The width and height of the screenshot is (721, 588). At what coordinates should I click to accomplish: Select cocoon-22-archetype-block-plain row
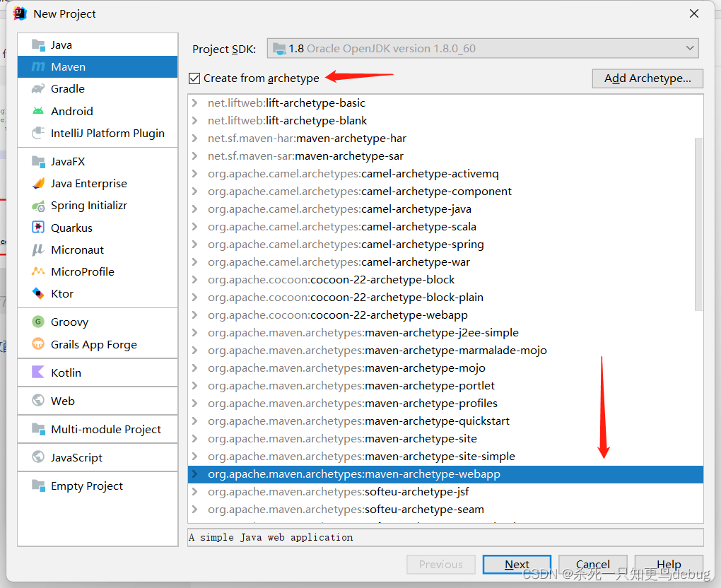[445, 298]
